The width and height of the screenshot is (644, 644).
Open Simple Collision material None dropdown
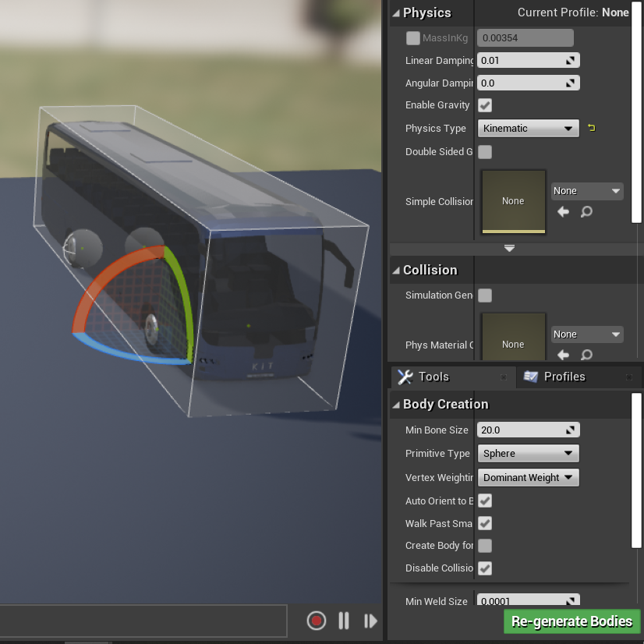587,191
